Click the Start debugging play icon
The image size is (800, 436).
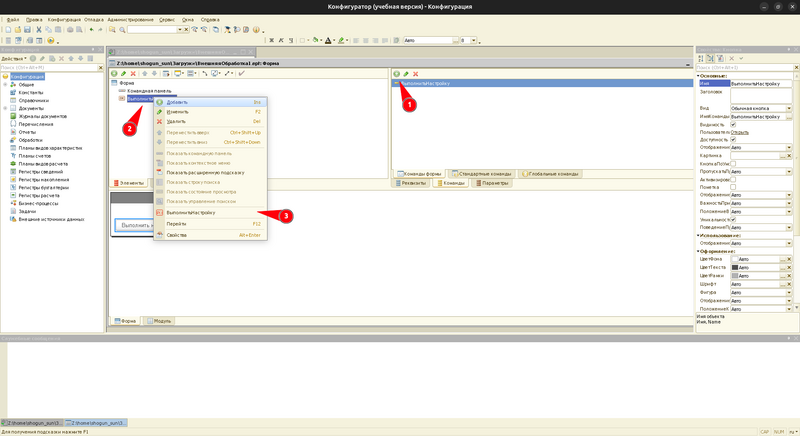tap(51, 40)
